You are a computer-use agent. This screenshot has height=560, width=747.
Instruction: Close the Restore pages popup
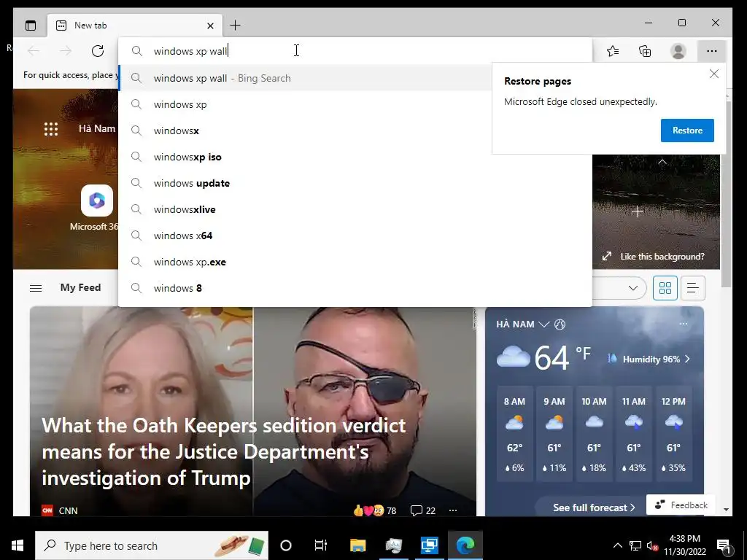coord(713,74)
